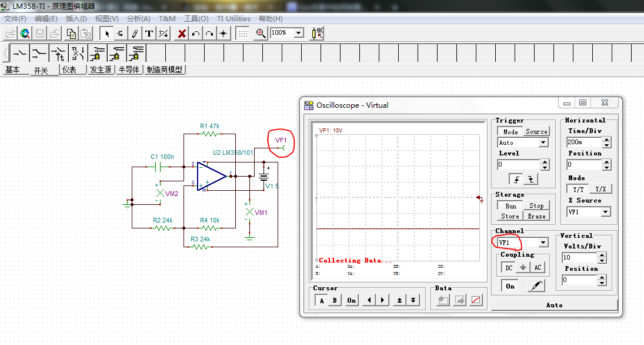Select the Text (T) tool in toolbar
Screen dimensions: 644x345
[x=149, y=34]
